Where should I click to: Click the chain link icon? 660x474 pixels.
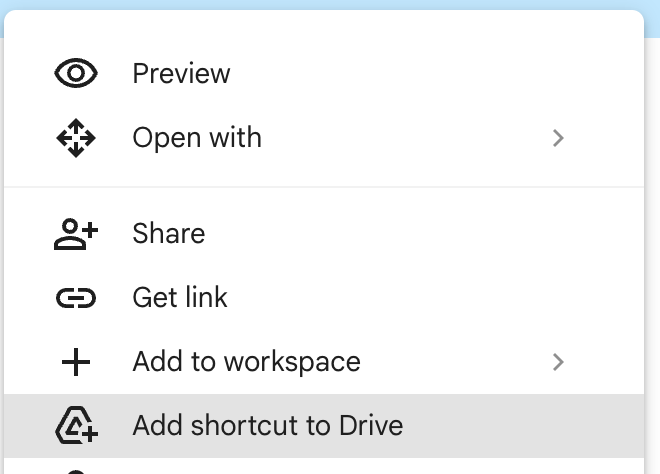point(76,298)
